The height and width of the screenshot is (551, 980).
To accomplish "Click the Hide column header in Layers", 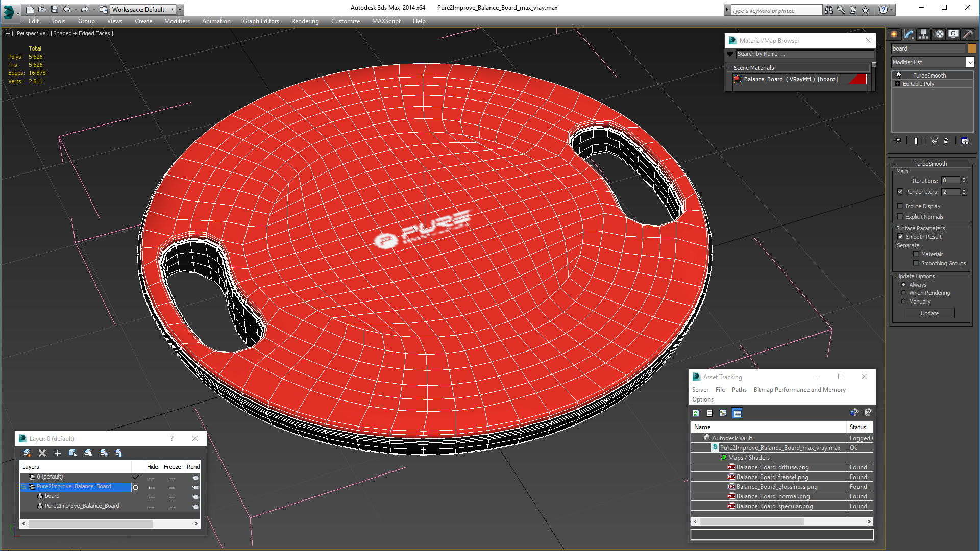I will click(152, 467).
